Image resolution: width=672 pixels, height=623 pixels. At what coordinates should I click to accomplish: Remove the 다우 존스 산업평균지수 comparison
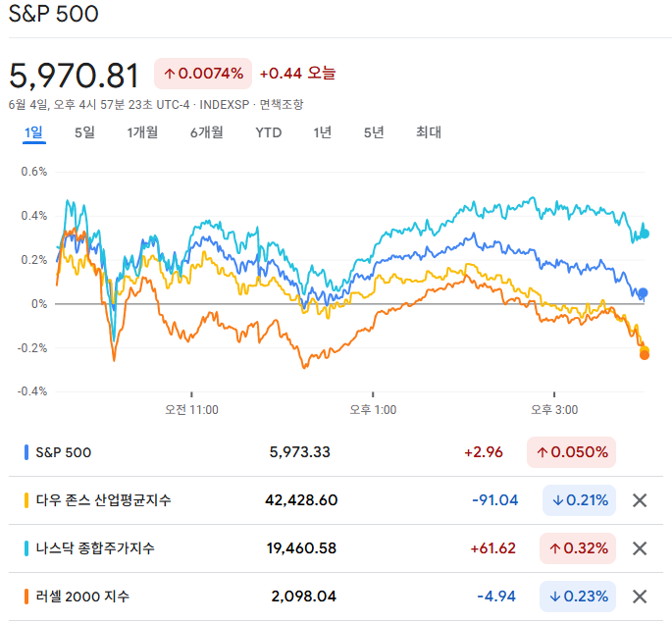[x=640, y=500]
